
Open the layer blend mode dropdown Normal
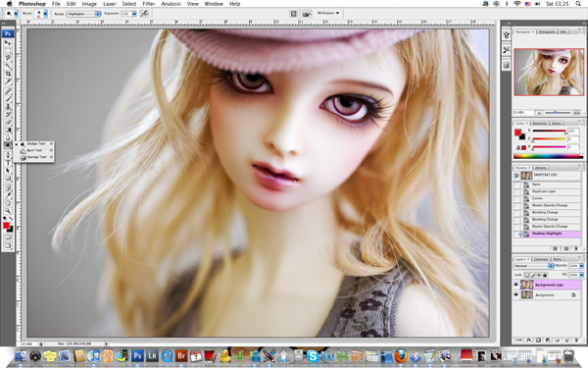pos(533,266)
